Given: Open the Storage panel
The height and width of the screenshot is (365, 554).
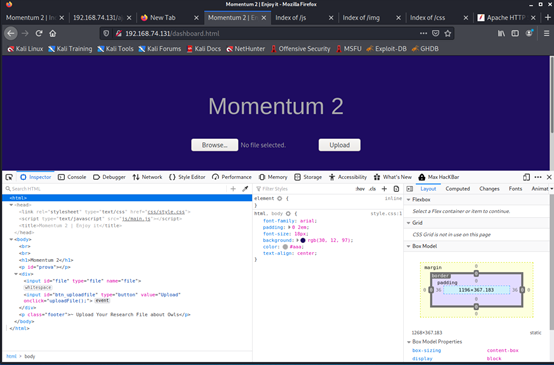Looking at the screenshot, I should point(308,177).
